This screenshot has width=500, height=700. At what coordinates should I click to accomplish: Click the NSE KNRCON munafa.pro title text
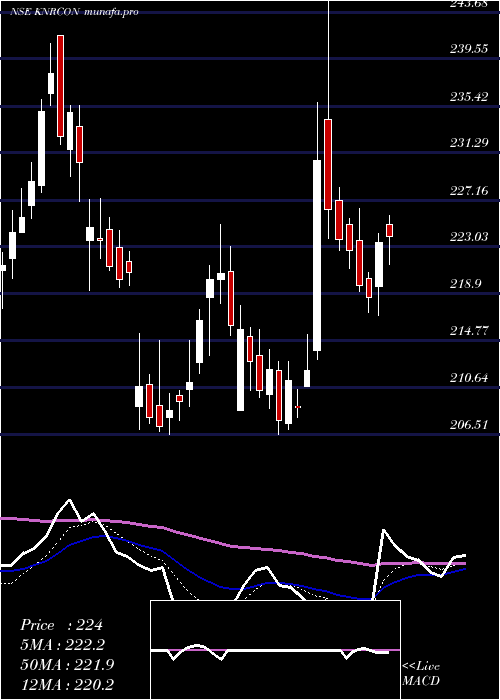[x=74, y=12]
